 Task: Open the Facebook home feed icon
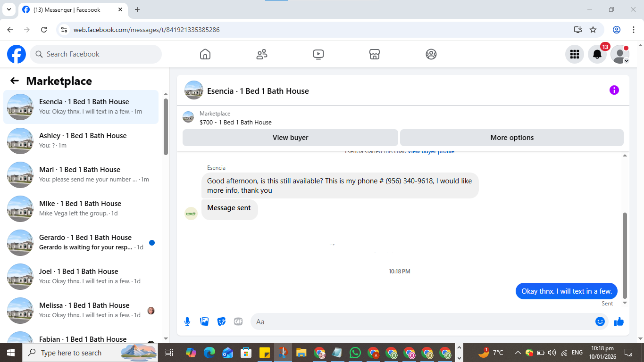pyautogui.click(x=205, y=54)
